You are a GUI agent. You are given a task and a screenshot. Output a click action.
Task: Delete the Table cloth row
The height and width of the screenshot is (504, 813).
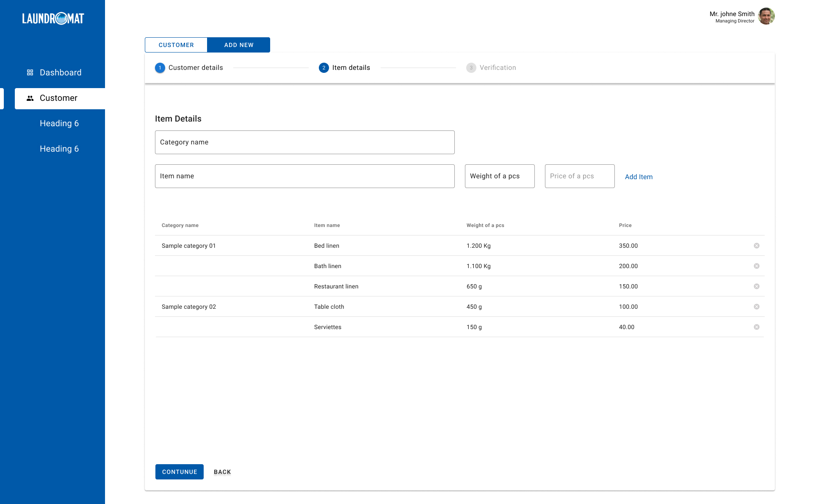756,307
